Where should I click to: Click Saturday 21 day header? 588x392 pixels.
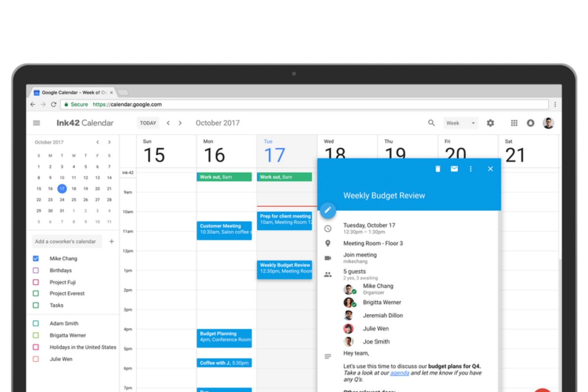(515, 151)
